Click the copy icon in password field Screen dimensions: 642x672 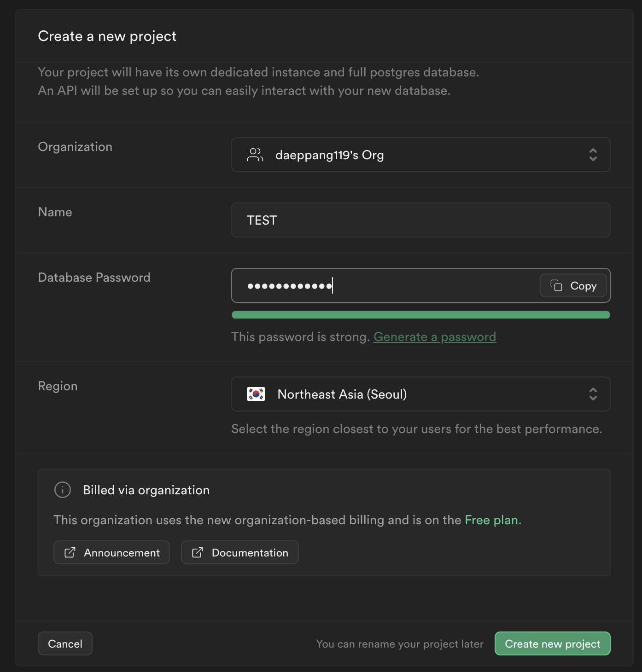pyautogui.click(x=556, y=285)
